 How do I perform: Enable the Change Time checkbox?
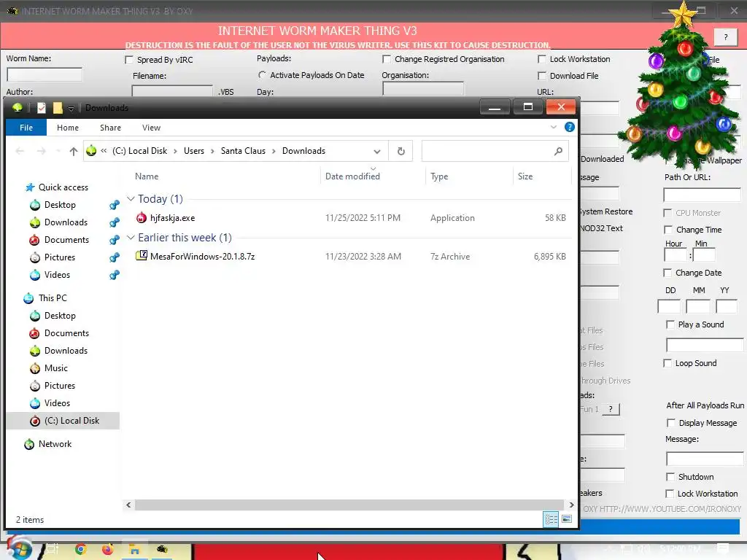pyautogui.click(x=668, y=230)
